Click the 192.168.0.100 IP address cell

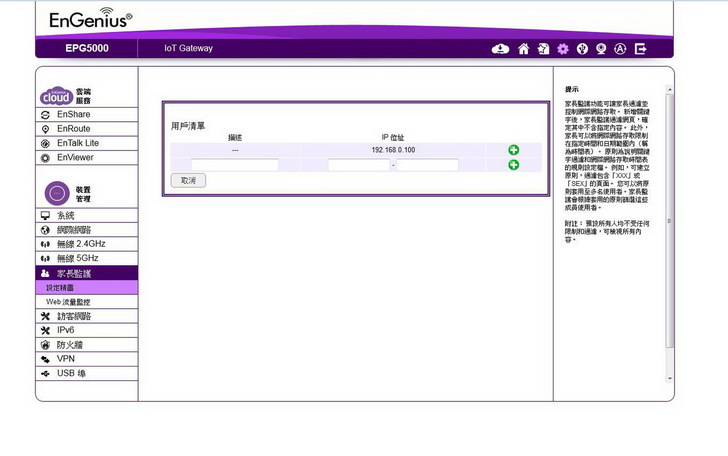coord(393,150)
